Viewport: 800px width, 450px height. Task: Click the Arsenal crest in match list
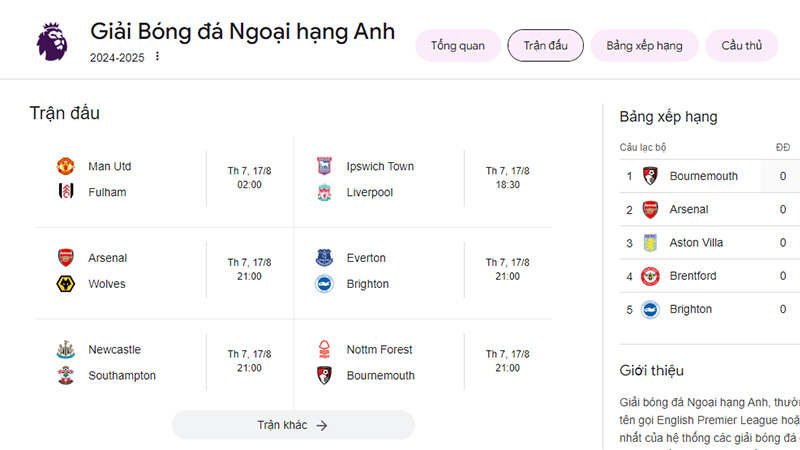pyautogui.click(x=65, y=258)
